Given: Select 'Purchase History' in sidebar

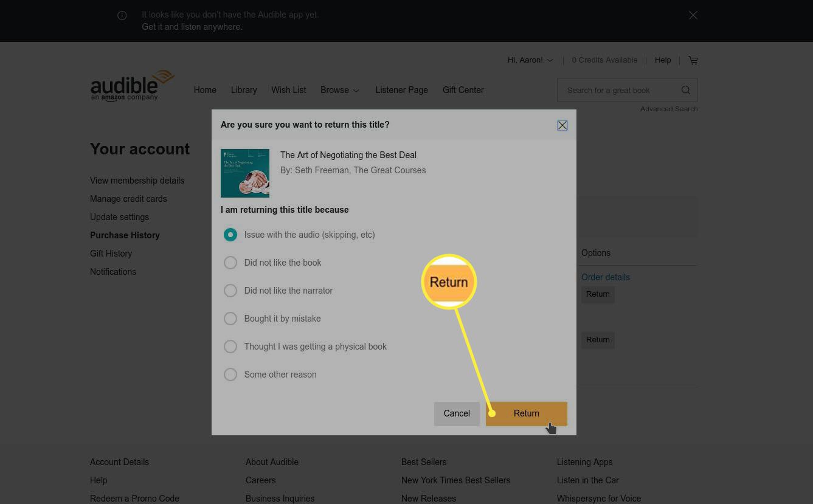Looking at the screenshot, I should tap(125, 235).
